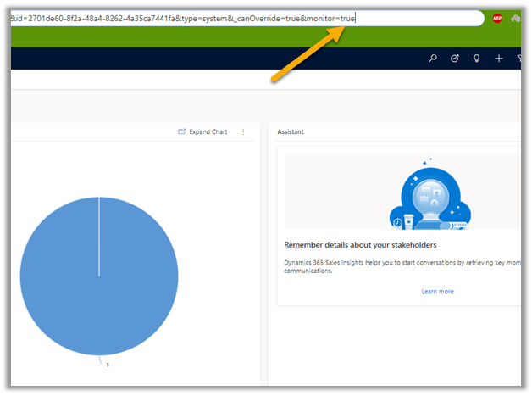
Task: Click the expand icon beside Expand Chart
Action: coord(181,132)
